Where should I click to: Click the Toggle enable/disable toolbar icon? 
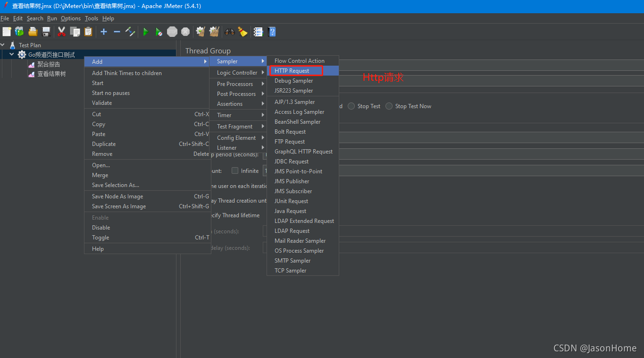pyautogui.click(x=130, y=32)
